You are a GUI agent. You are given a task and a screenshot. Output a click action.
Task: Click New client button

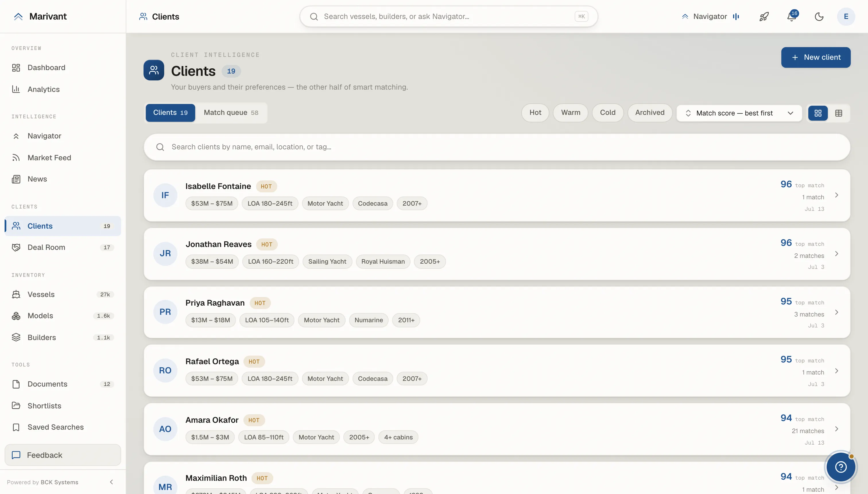(816, 57)
